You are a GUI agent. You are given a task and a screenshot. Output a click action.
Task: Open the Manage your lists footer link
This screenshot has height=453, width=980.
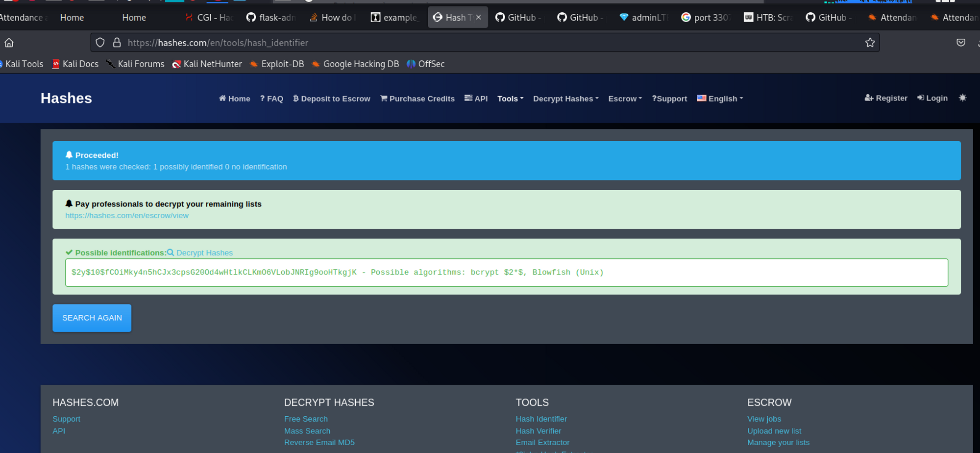point(778,442)
